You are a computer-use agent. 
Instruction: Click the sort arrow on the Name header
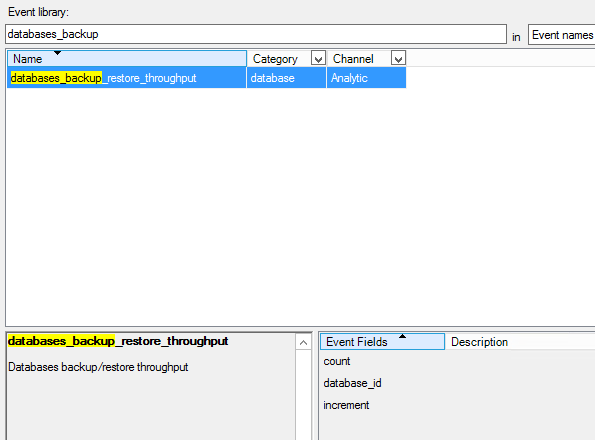tap(57, 53)
